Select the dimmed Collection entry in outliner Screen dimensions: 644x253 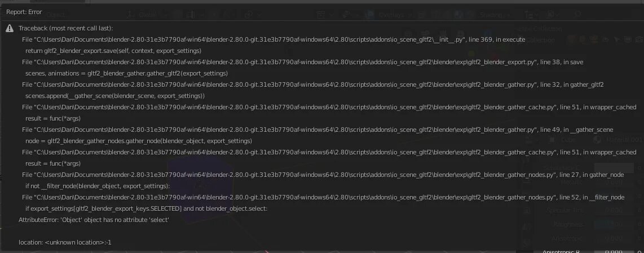pyautogui.click(x=540, y=40)
